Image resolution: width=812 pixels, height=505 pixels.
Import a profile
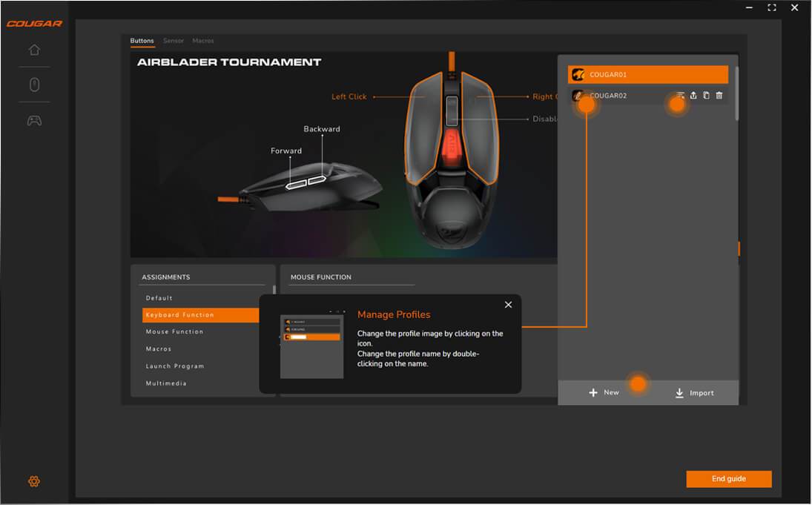pyautogui.click(x=694, y=393)
